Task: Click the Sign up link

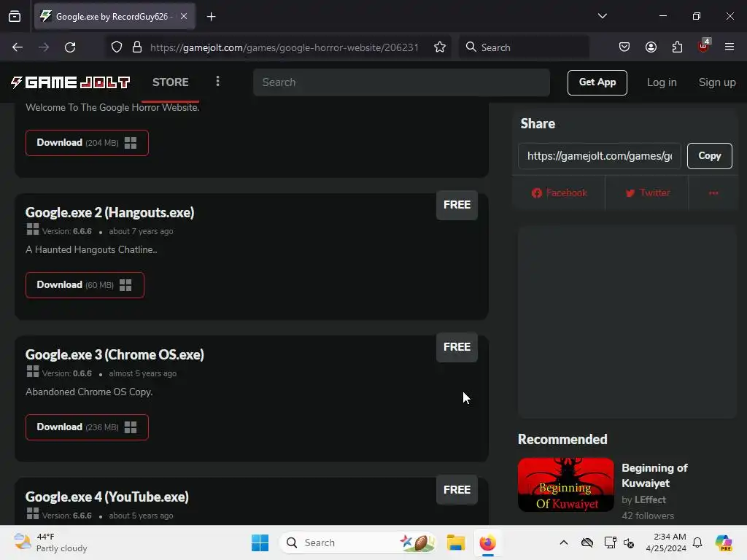Action: coord(716,82)
